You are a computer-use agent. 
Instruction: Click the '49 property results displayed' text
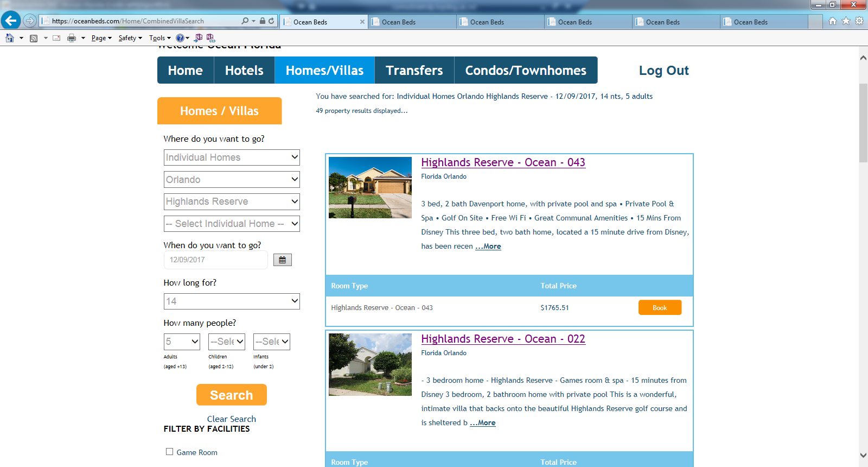pyautogui.click(x=362, y=111)
